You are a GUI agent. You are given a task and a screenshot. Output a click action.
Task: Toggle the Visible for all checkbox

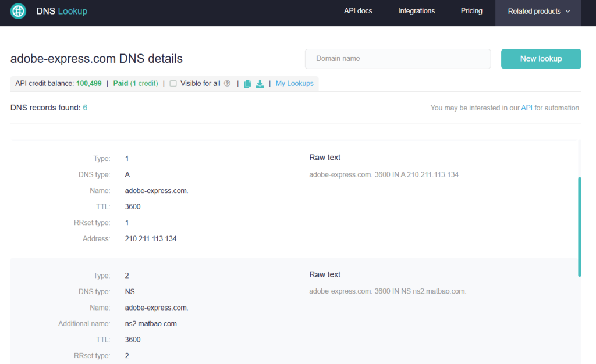pyautogui.click(x=173, y=84)
